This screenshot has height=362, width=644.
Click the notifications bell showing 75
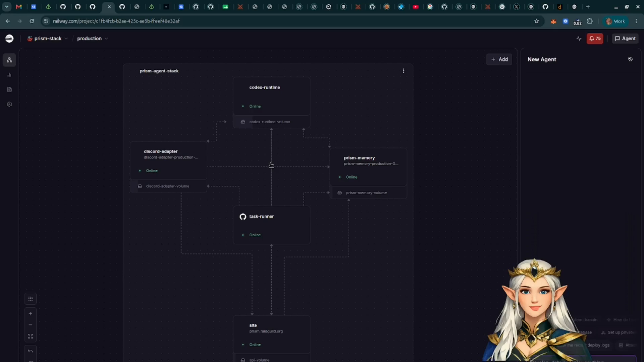pos(595,39)
